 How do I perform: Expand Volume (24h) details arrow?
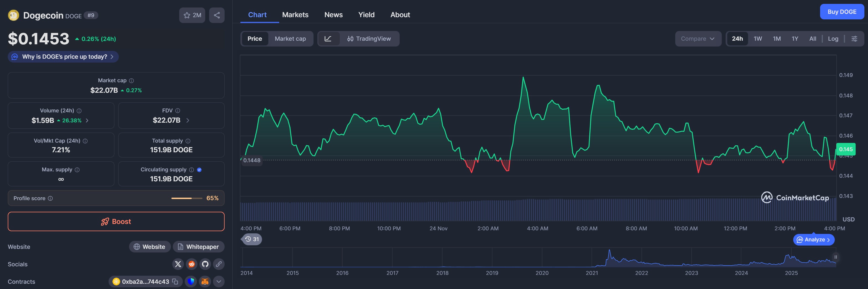pos(87,121)
